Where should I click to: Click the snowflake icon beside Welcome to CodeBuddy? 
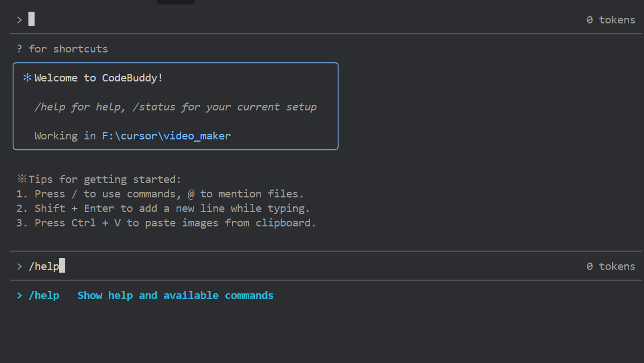click(x=27, y=78)
